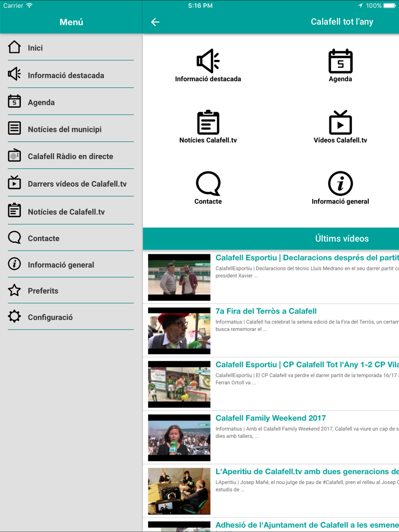Select Informació destacada in side menu

coord(66,75)
